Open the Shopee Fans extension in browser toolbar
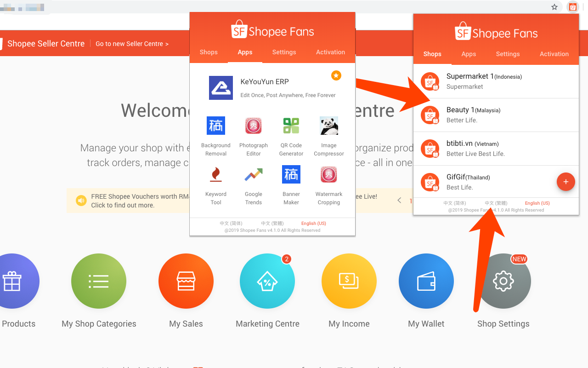This screenshot has width=588, height=368. (572, 7)
